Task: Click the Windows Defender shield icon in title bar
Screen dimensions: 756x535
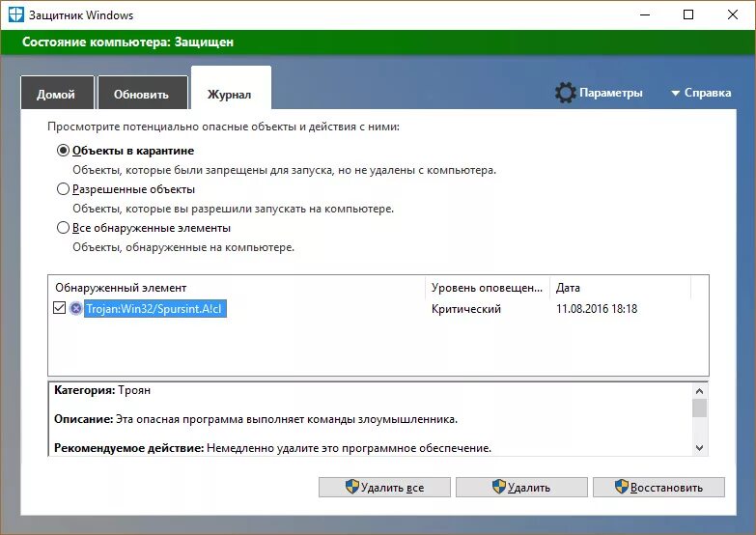Action: pyautogui.click(x=15, y=14)
